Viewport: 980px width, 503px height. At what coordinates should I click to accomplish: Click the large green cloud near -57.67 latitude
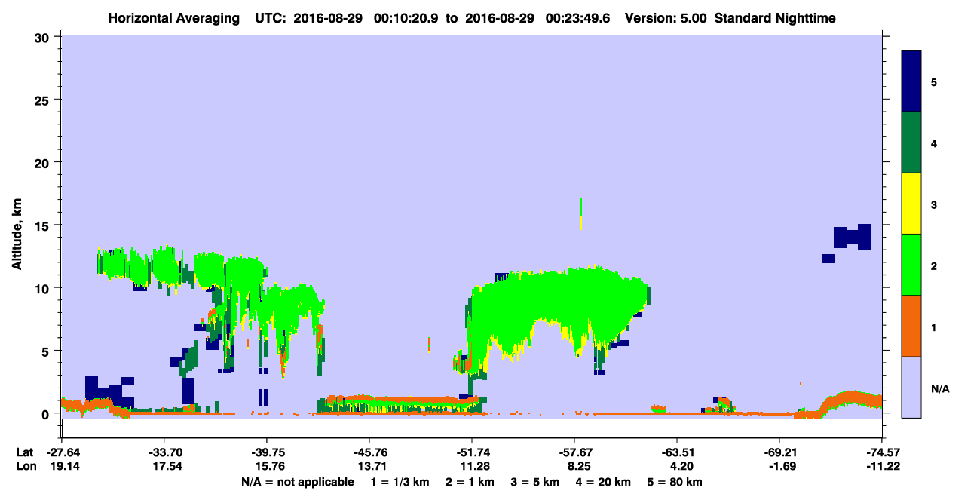point(558,309)
